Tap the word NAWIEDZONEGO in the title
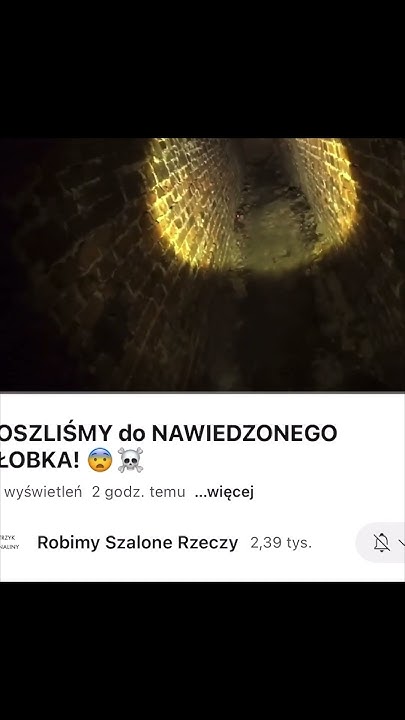Image resolution: width=405 pixels, height=720 pixels. coord(244,433)
